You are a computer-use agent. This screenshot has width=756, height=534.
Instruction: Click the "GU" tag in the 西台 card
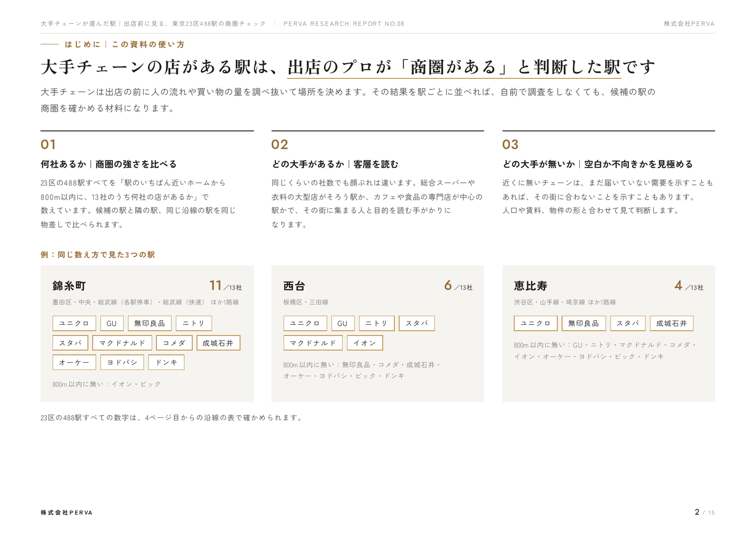pos(343,323)
